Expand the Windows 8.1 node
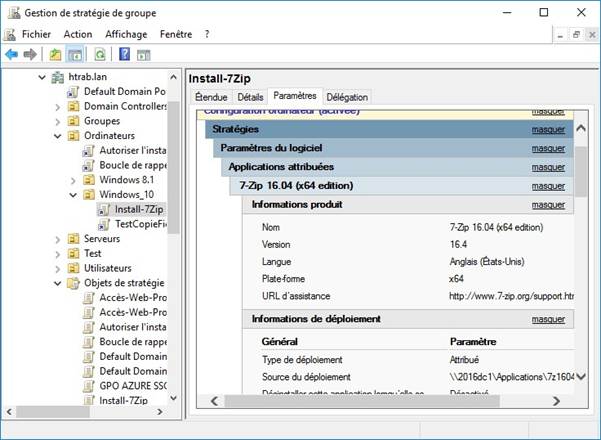This screenshot has width=601, height=440. [73, 181]
